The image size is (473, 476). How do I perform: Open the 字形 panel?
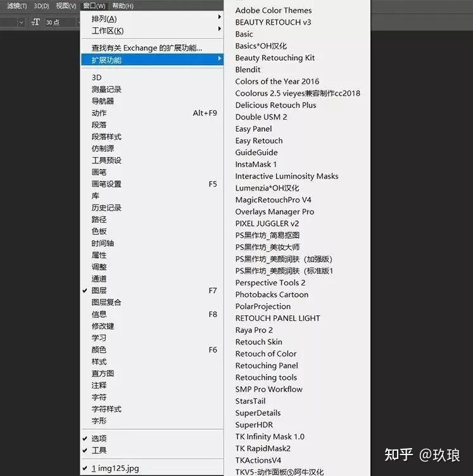(x=152, y=421)
